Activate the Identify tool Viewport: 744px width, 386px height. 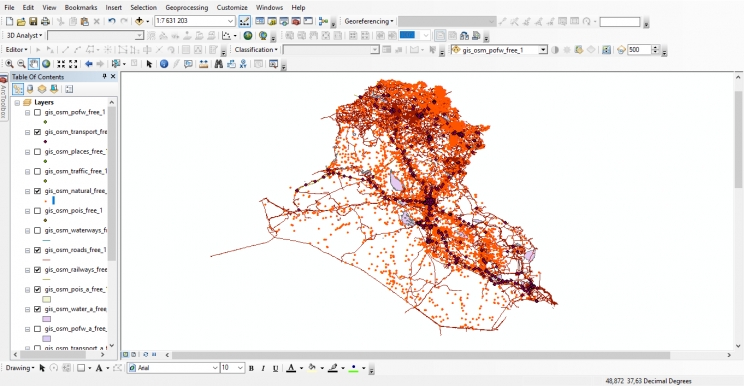click(x=164, y=64)
